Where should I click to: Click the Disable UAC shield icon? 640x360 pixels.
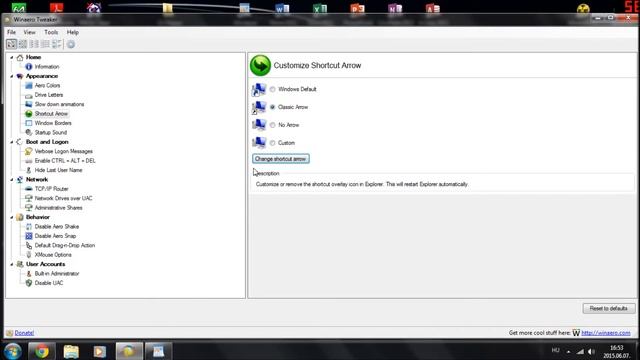click(x=29, y=283)
